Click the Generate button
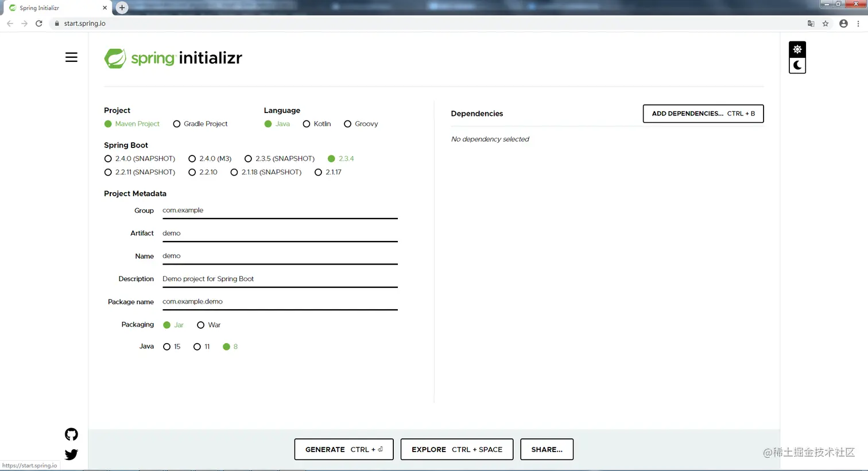The height and width of the screenshot is (471, 868). 344,450
